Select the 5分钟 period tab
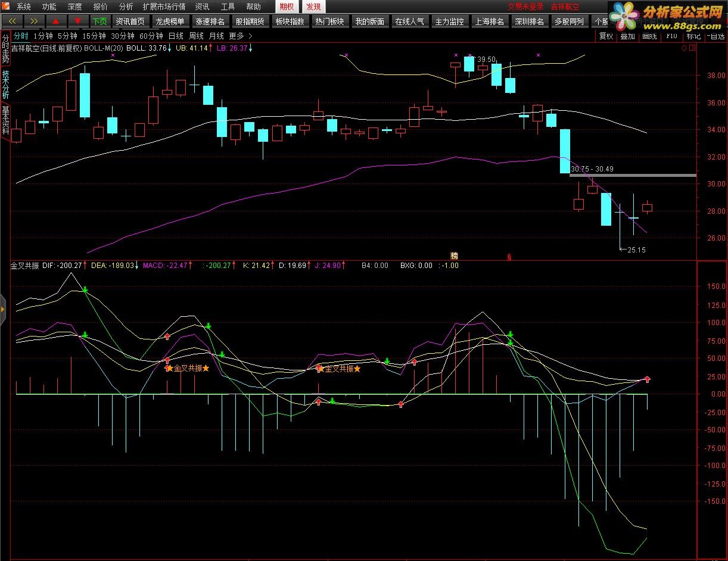The width and height of the screenshot is (728, 561). 67,36
